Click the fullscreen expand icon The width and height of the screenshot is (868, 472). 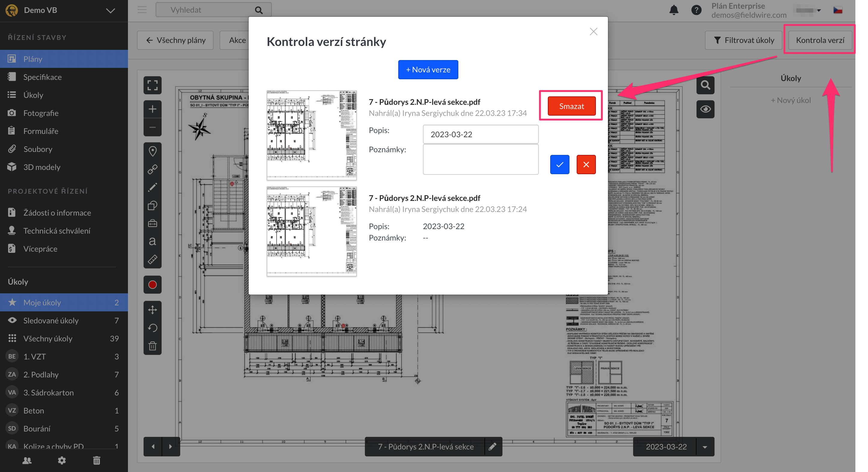pyautogui.click(x=152, y=85)
